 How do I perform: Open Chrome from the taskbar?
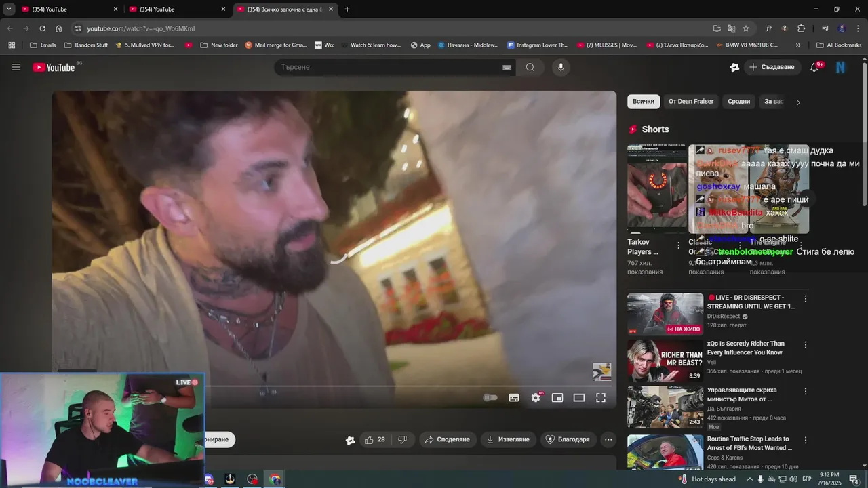pos(275,479)
